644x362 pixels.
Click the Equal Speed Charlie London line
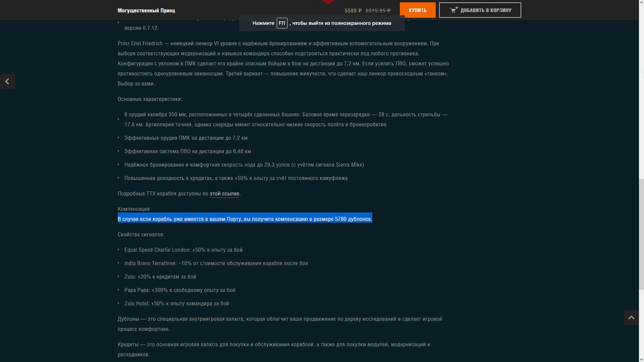point(183,250)
